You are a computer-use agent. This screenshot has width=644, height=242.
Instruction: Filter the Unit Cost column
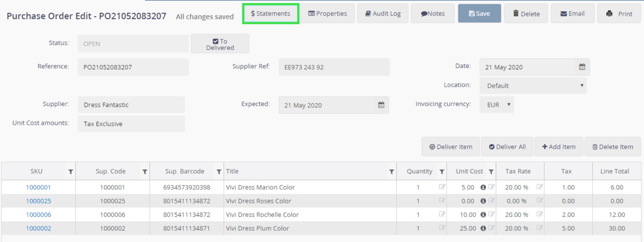click(x=491, y=172)
